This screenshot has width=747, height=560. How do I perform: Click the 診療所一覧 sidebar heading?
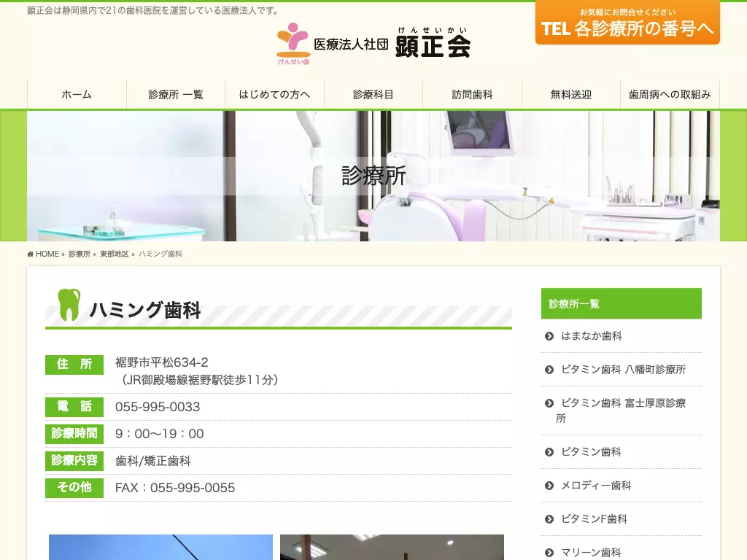(622, 303)
